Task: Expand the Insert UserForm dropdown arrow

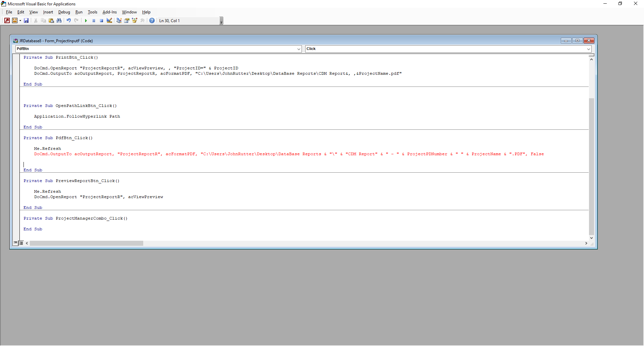Action: 20,20
